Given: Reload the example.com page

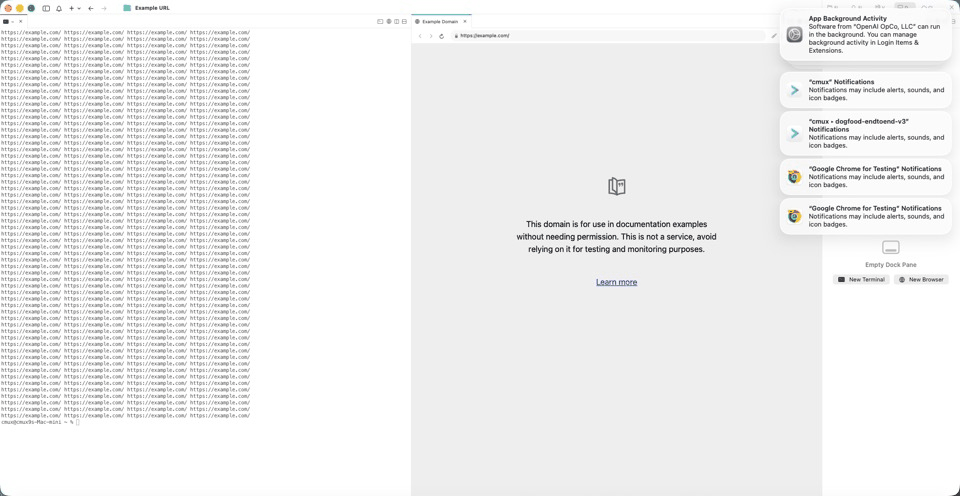Looking at the screenshot, I should [441, 36].
